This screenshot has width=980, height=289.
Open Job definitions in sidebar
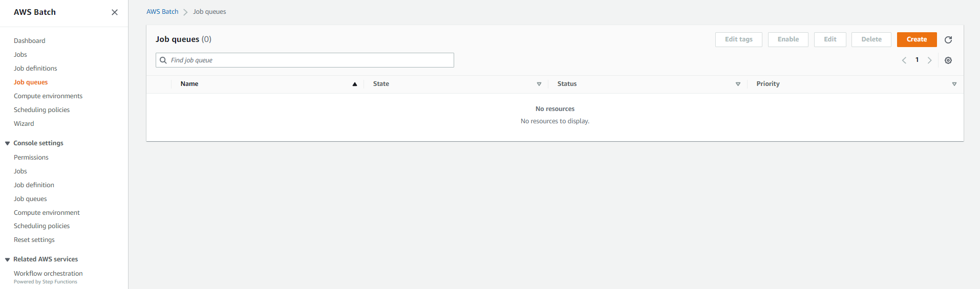point(35,69)
